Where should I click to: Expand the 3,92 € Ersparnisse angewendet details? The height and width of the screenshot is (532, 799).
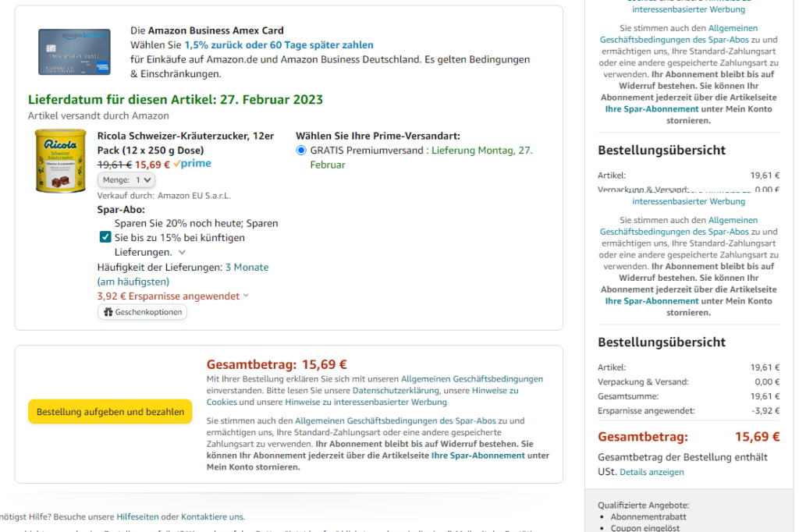pyautogui.click(x=172, y=296)
